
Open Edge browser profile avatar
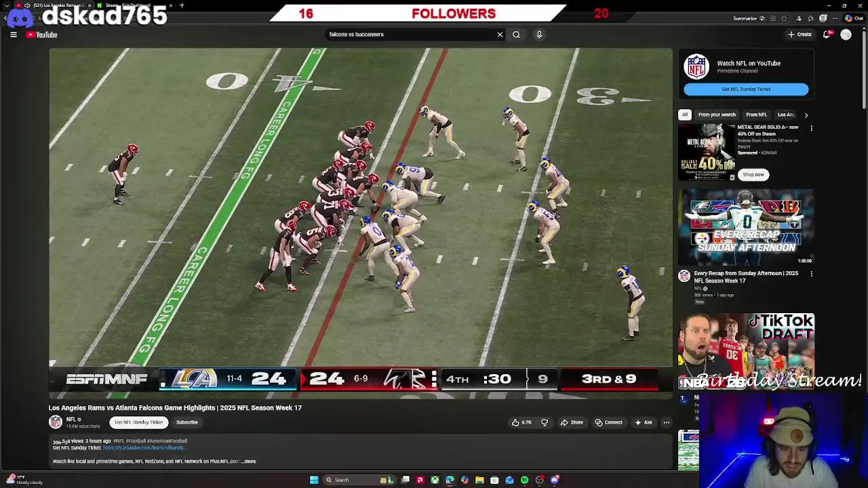coord(823,18)
